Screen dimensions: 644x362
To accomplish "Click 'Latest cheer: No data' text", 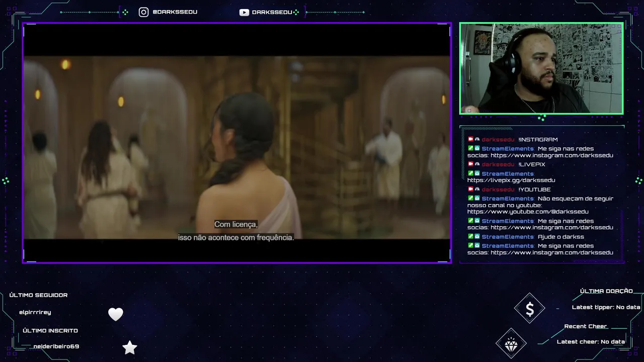I will coord(591,342).
